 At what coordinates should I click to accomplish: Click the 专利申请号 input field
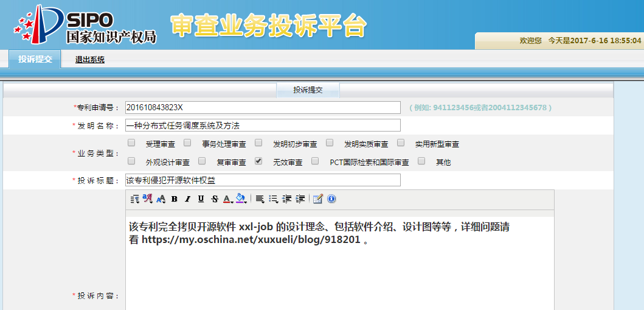click(x=263, y=107)
